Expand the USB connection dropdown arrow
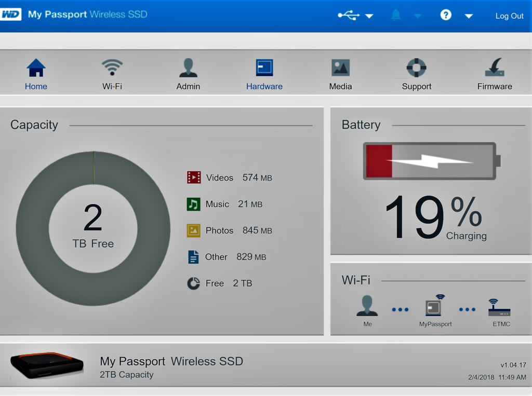This screenshot has width=532, height=396. [369, 16]
